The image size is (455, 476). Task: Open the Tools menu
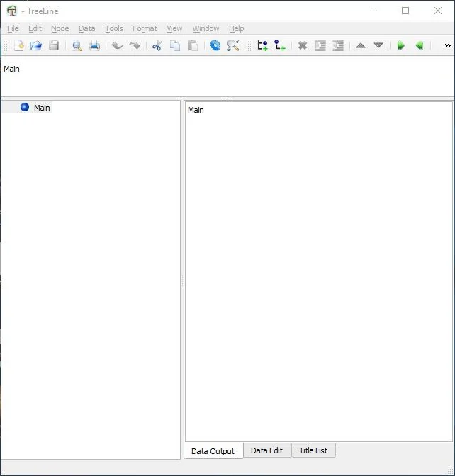click(x=113, y=28)
